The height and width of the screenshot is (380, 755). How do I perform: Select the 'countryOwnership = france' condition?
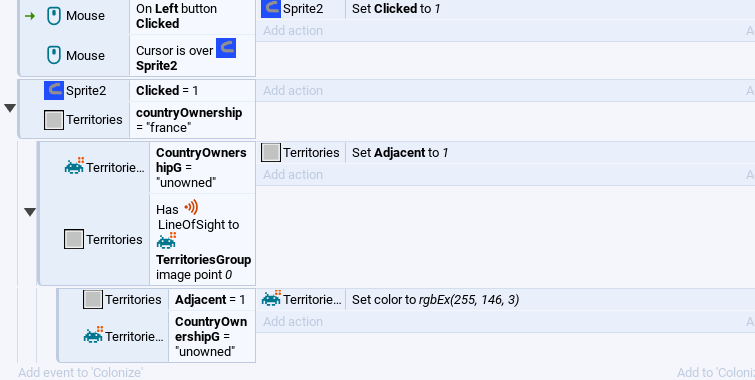click(192, 120)
